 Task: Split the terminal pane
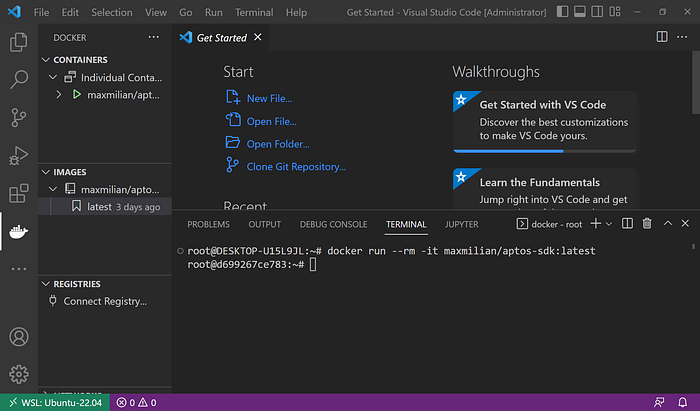(x=627, y=224)
